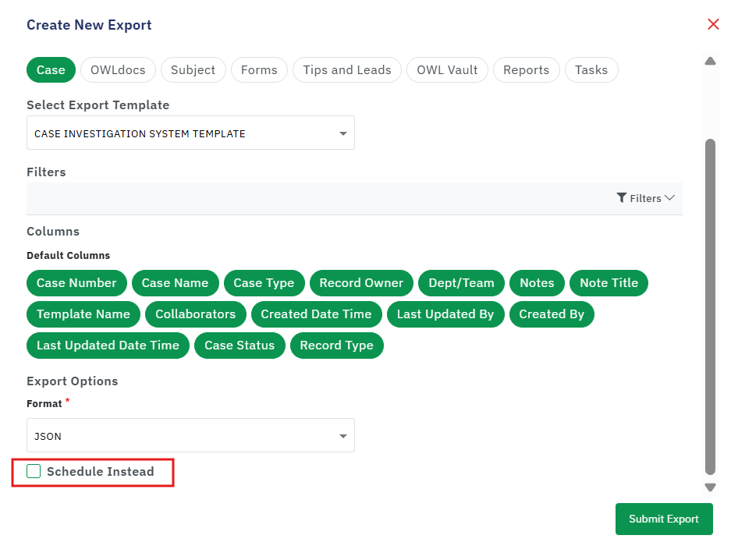The image size is (731, 560).
Task: Toggle the Dept/Team column
Action: coord(461,283)
